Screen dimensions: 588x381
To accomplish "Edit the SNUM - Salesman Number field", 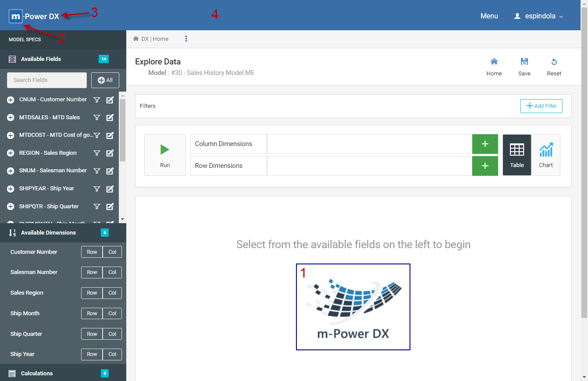I will [110, 171].
